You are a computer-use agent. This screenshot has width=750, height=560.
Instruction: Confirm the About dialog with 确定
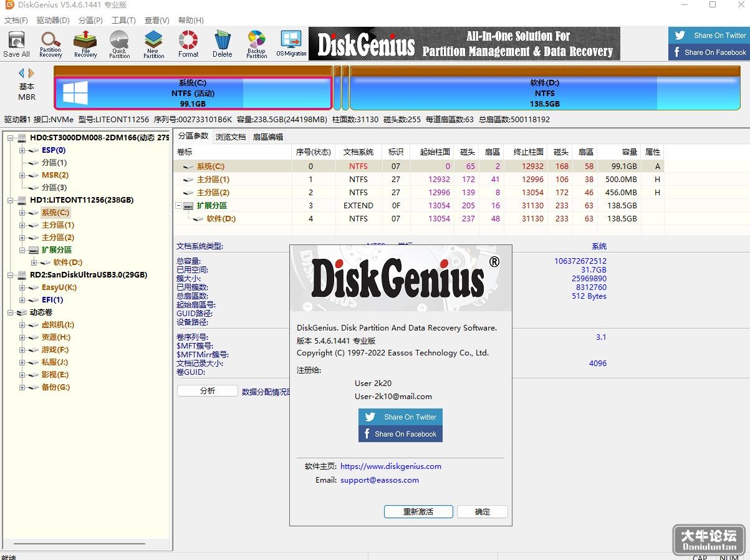pyautogui.click(x=483, y=511)
